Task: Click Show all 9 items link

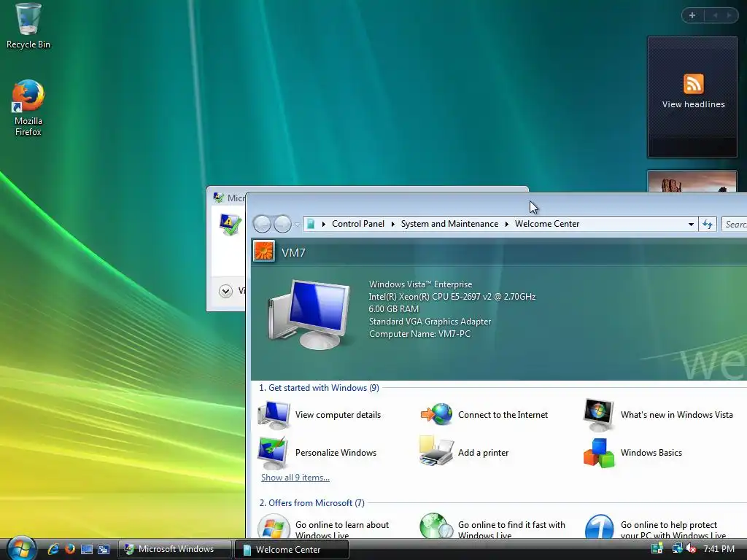Action: (295, 478)
